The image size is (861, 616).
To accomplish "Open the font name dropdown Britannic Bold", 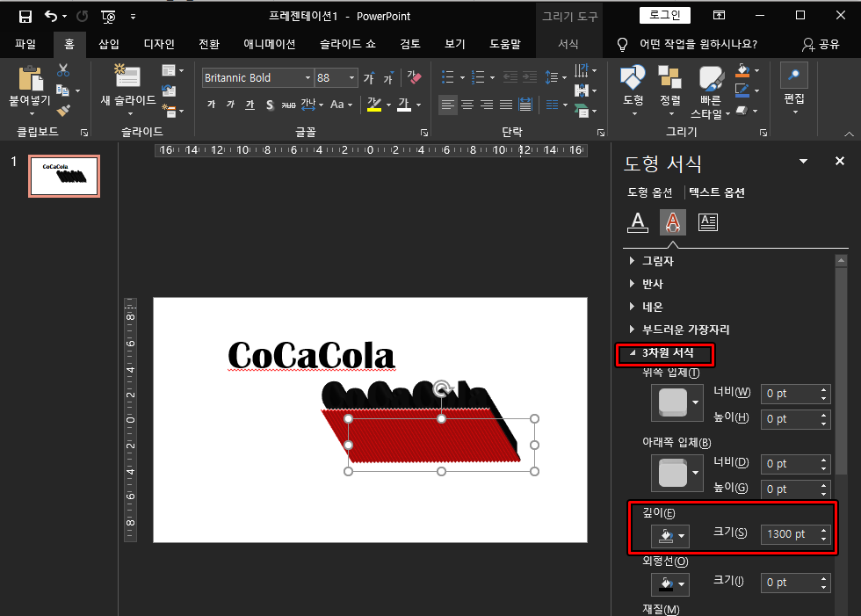I will (307, 78).
